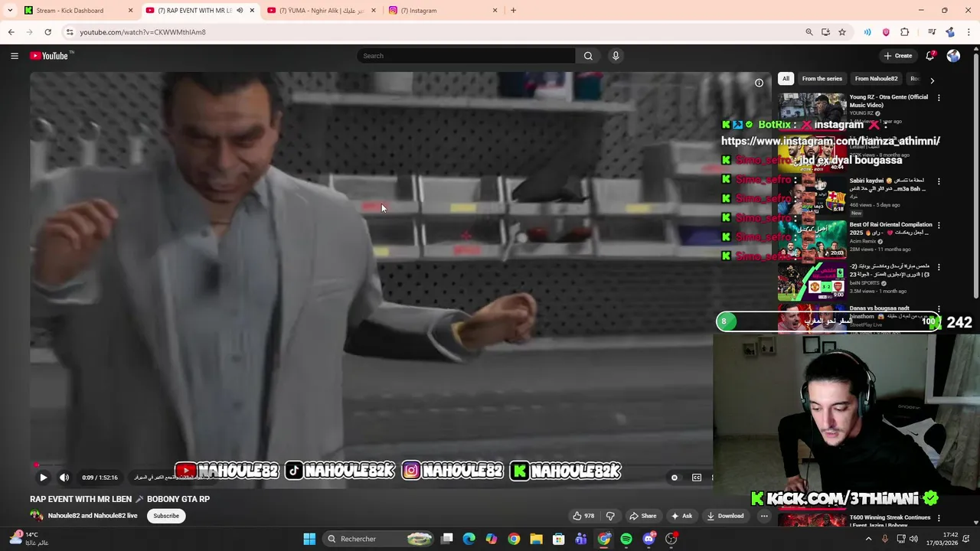Reload the current page

[47, 32]
